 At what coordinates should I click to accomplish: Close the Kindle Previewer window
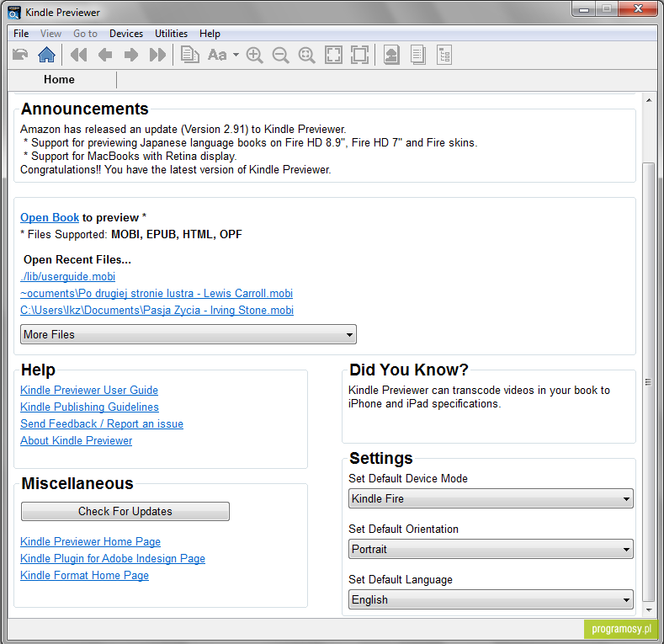tap(638, 9)
